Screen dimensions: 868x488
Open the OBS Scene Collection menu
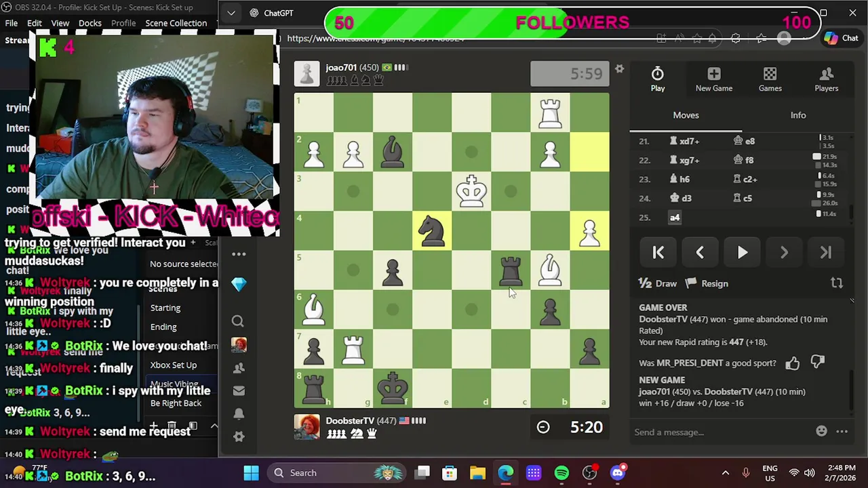click(176, 23)
